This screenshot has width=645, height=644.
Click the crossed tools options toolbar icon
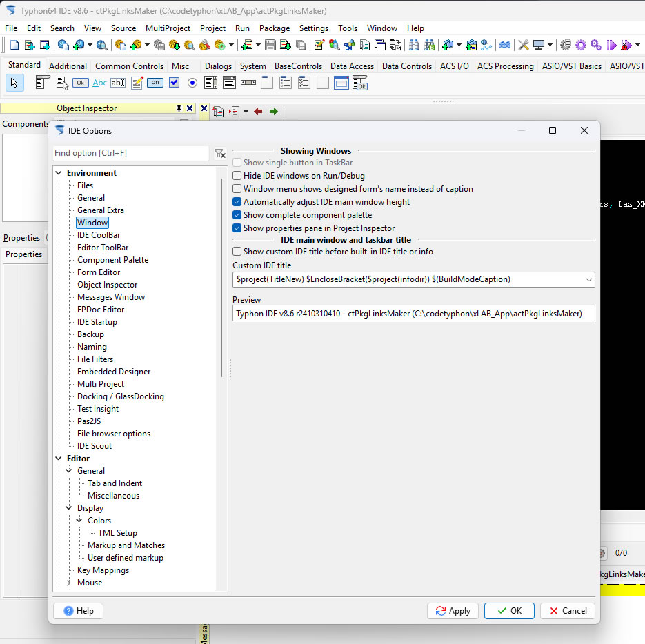coord(523,45)
